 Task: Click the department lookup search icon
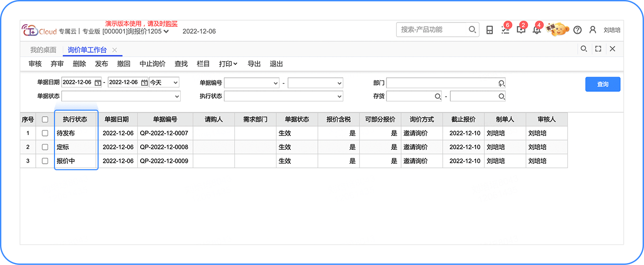pyautogui.click(x=501, y=83)
